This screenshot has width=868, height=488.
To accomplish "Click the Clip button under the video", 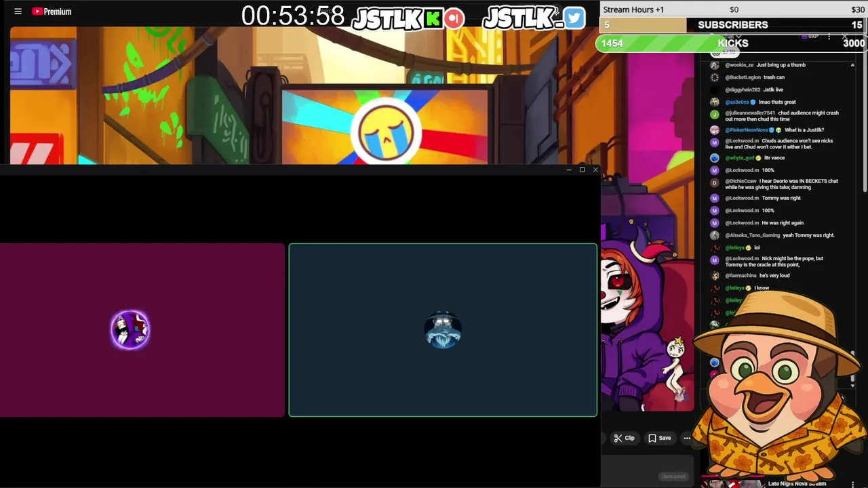I will click(624, 439).
